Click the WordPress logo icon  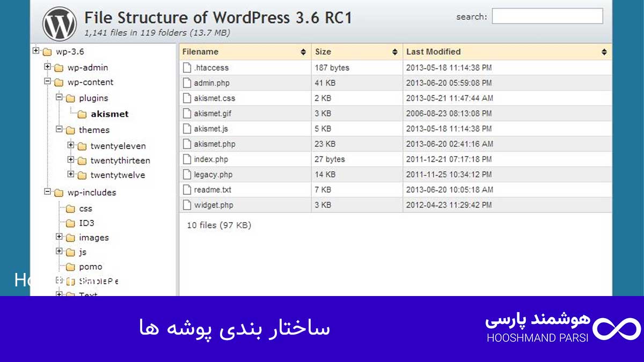60,24
